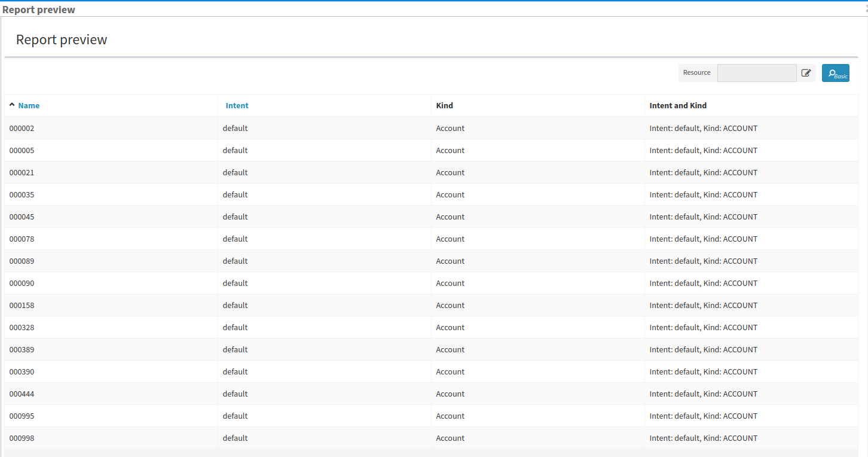Click the vertical scrollbar on the right edge
Image resolution: width=868 pixels, height=457 pixels.
coord(865,239)
